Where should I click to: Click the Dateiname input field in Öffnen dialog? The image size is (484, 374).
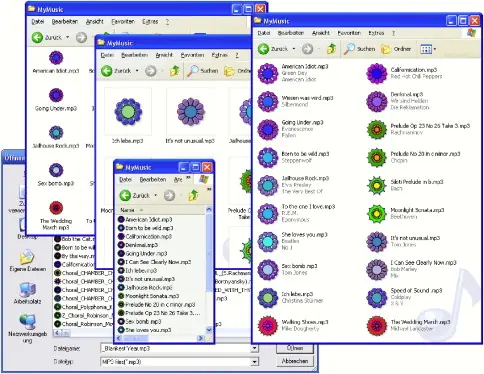(x=176, y=348)
